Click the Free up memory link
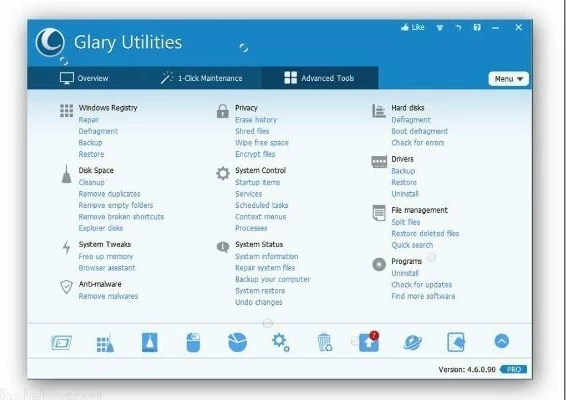Screen dimensions: 566x400 tap(106, 256)
